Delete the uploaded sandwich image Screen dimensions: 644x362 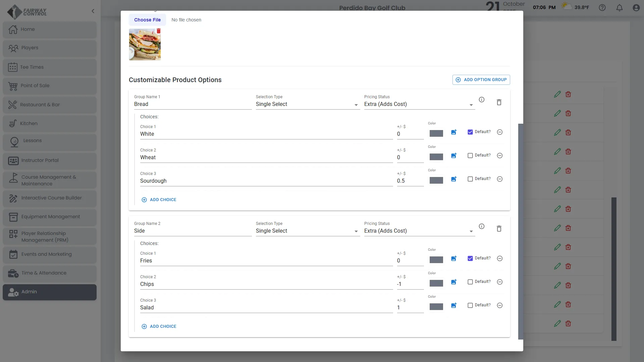click(x=159, y=31)
